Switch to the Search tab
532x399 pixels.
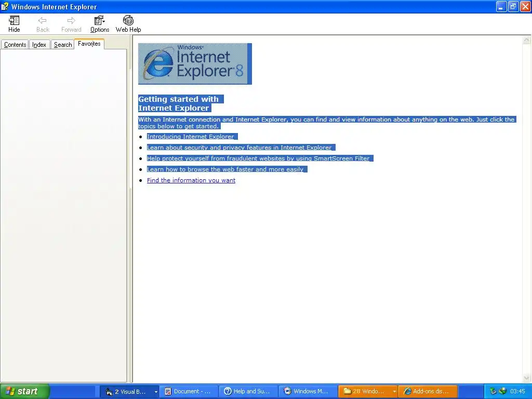[63, 45]
